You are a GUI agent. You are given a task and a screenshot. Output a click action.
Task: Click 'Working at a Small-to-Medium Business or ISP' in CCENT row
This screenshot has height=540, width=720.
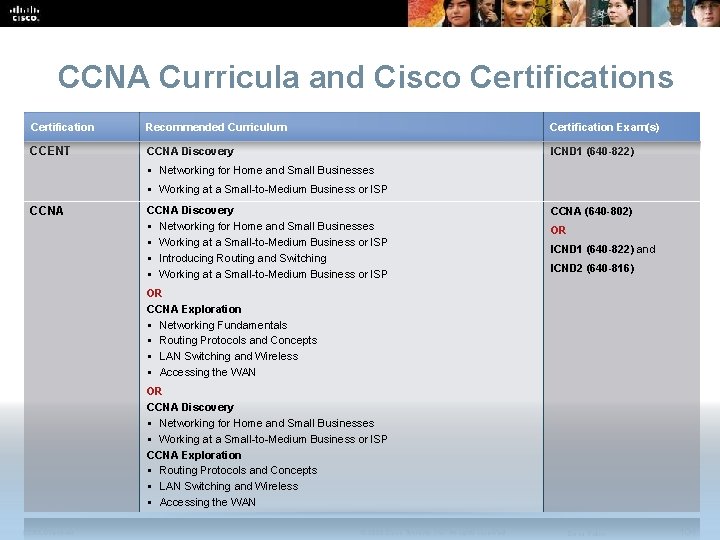pyautogui.click(x=273, y=189)
